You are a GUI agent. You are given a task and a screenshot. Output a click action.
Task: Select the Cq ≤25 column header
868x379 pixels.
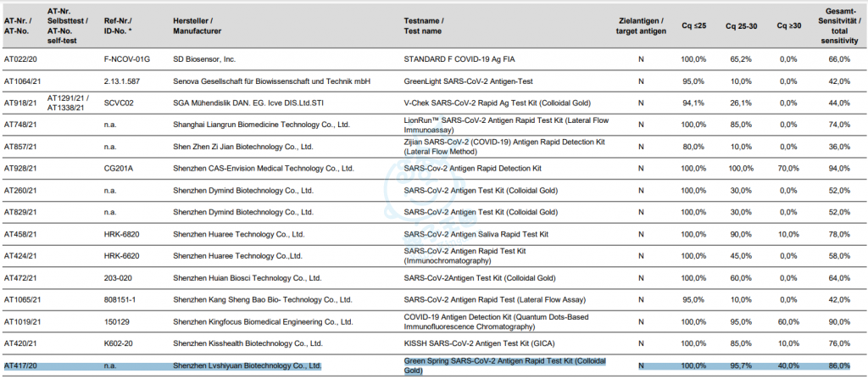(694, 25)
